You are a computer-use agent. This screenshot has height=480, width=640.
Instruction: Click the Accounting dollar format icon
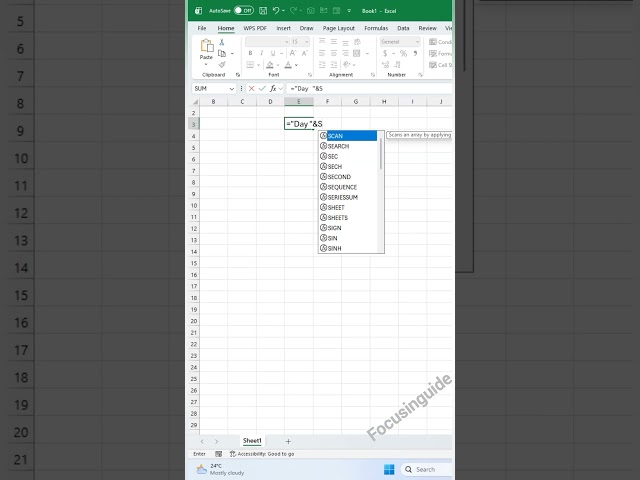[x=385, y=53]
